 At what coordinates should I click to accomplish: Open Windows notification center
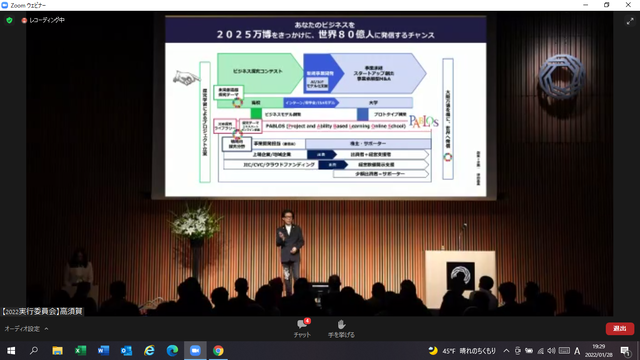tap(625, 351)
